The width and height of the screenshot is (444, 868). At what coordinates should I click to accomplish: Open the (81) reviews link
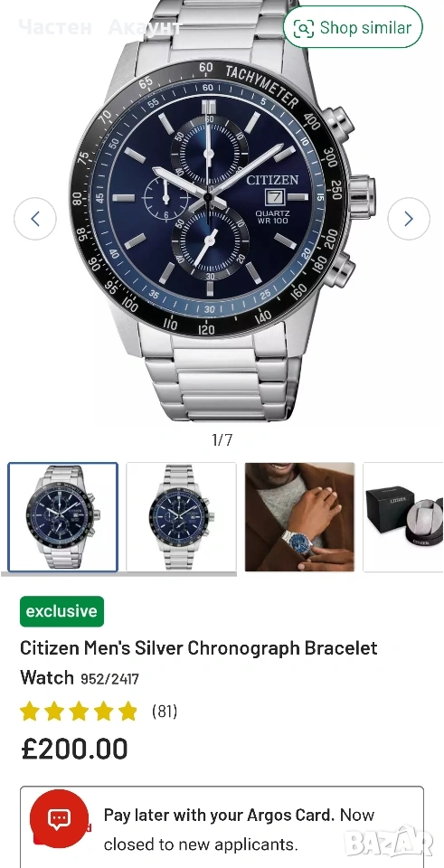[165, 712]
